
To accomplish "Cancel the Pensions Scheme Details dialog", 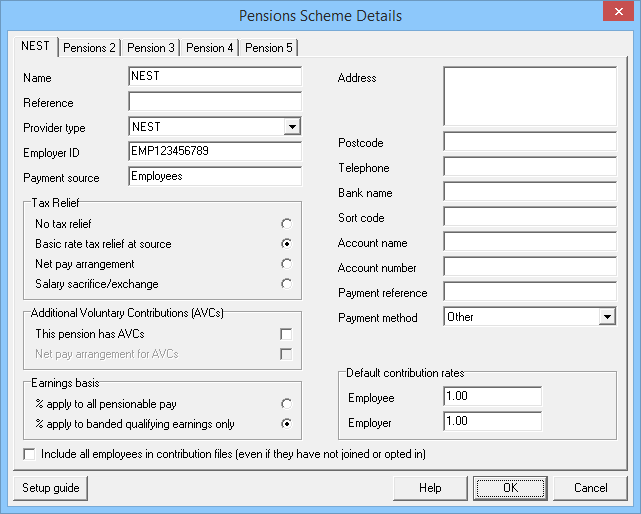I will click(590, 488).
